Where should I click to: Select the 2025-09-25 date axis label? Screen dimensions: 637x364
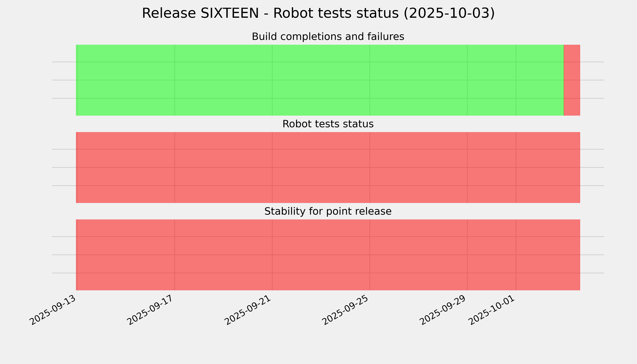tap(346, 311)
